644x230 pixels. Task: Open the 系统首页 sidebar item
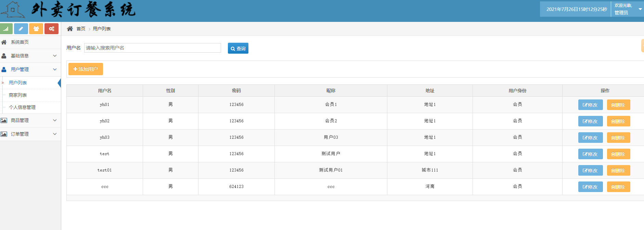(20, 42)
